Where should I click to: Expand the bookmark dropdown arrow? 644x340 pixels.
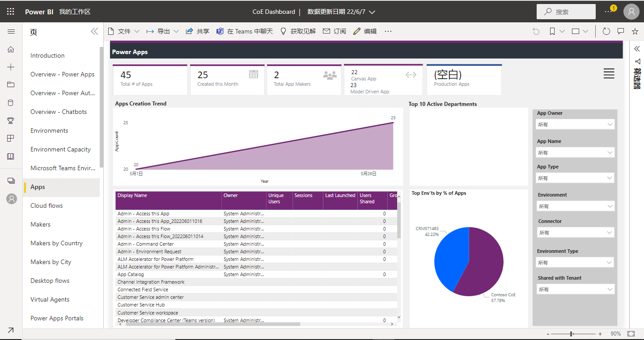pos(562,31)
